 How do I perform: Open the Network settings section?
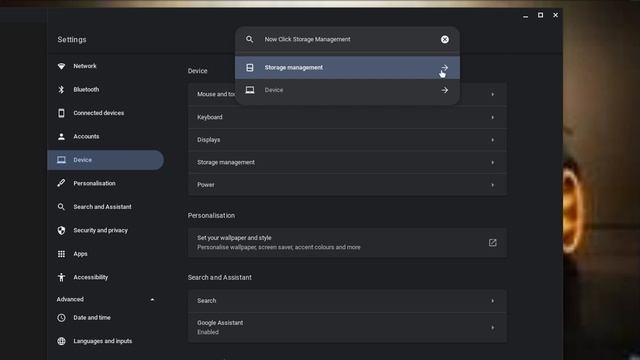pos(106,66)
